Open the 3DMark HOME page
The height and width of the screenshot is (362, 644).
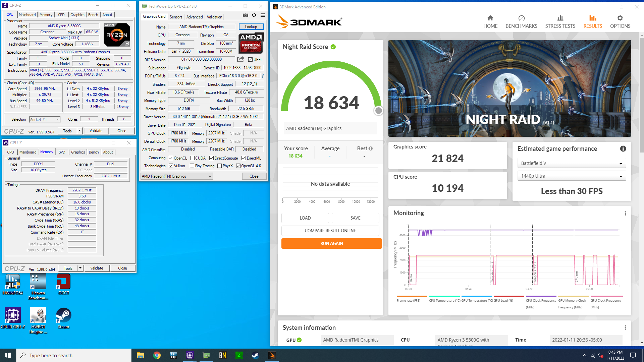pos(490,22)
